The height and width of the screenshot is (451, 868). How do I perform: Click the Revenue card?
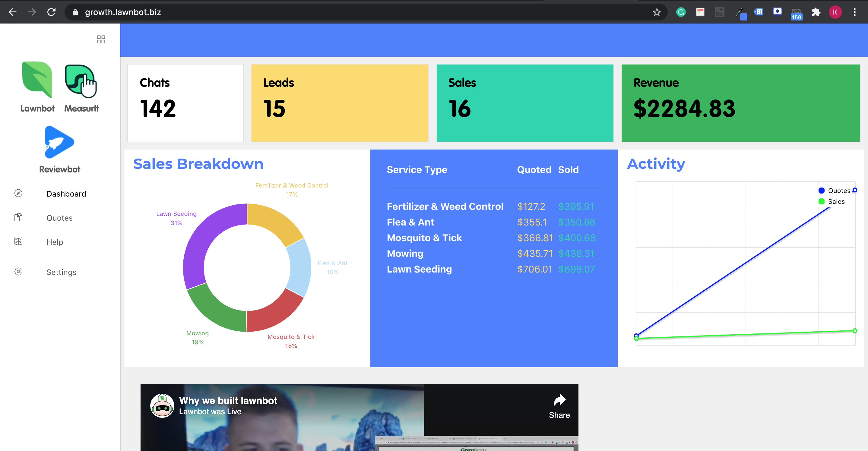pos(741,103)
